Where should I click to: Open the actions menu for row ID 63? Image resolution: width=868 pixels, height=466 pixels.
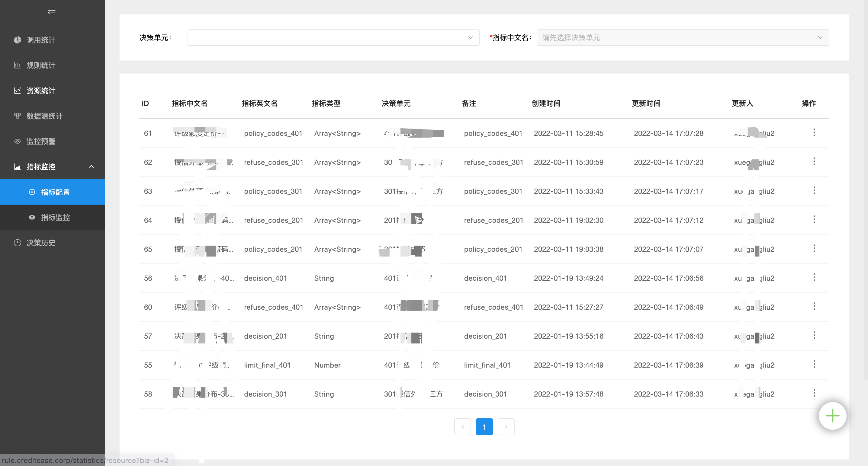pyautogui.click(x=814, y=190)
